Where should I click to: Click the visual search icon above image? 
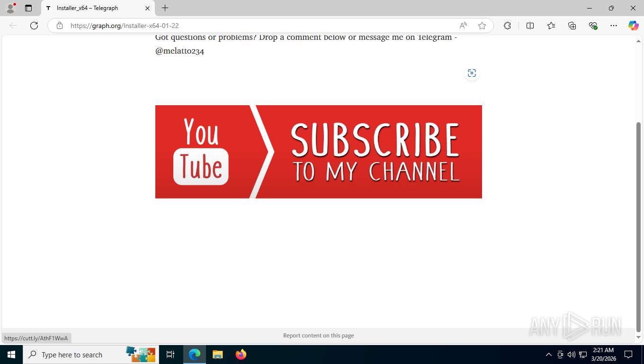point(472,73)
